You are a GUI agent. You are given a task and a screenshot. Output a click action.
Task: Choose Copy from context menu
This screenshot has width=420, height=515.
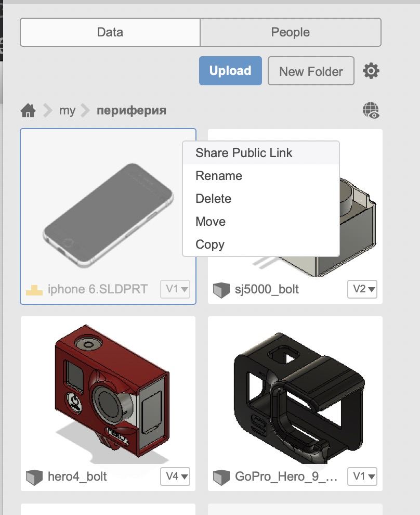pos(261,244)
